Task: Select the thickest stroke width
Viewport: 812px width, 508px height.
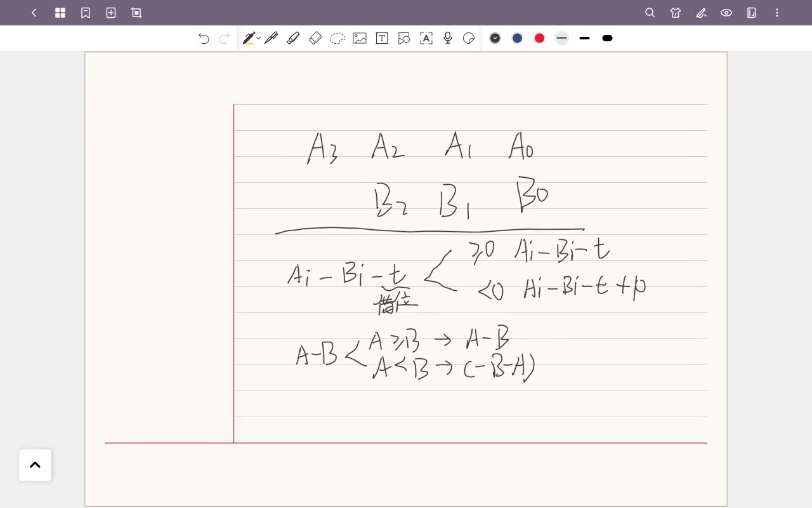Action: 607,38
